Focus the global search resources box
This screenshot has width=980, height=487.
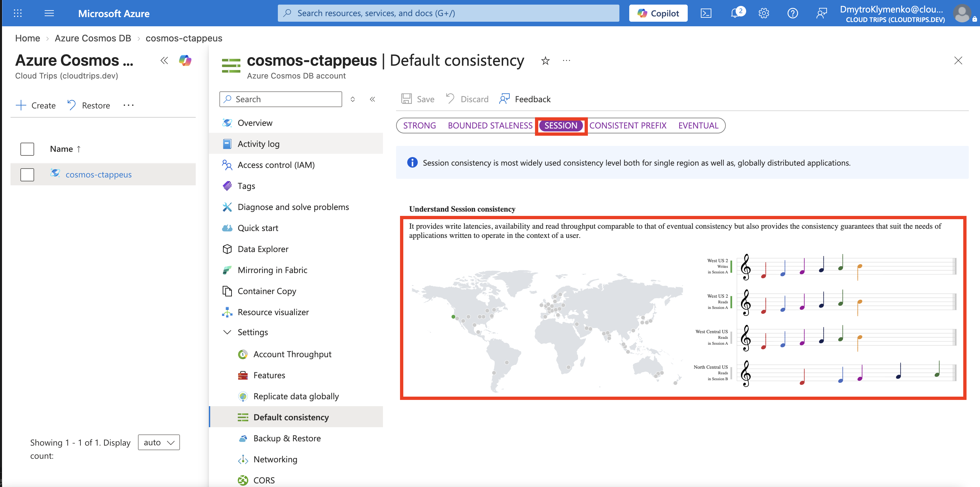click(x=448, y=13)
